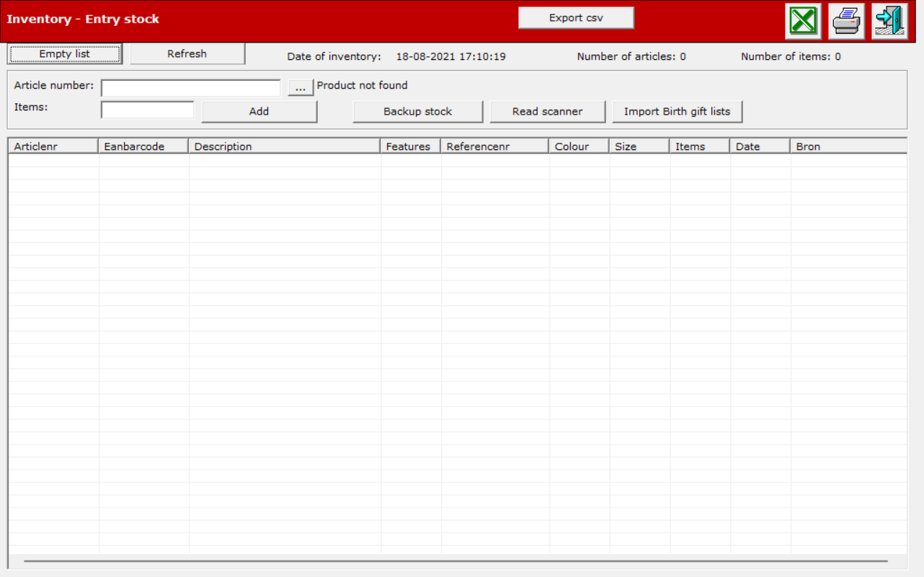Viewport: 924px width, 577px height.
Task: Click into the Items quantity field
Action: 148,110
